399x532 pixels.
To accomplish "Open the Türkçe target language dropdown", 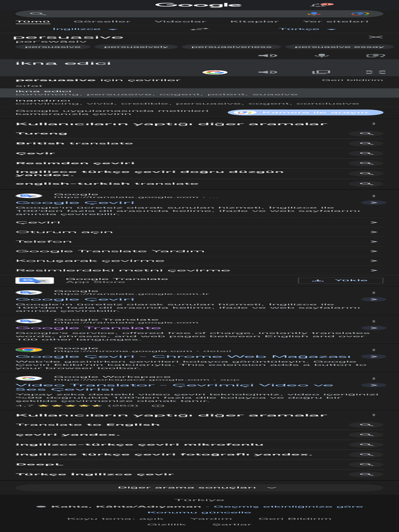I will click(x=308, y=29).
